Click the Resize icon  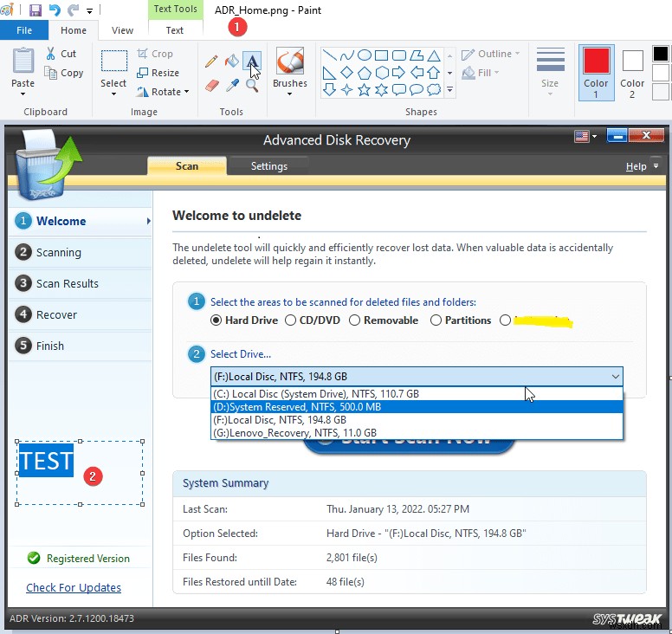point(142,73)
